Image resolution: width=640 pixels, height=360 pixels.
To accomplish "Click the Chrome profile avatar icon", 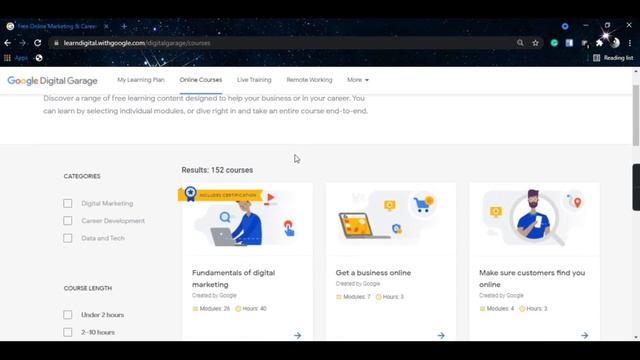I will (615, 43).
